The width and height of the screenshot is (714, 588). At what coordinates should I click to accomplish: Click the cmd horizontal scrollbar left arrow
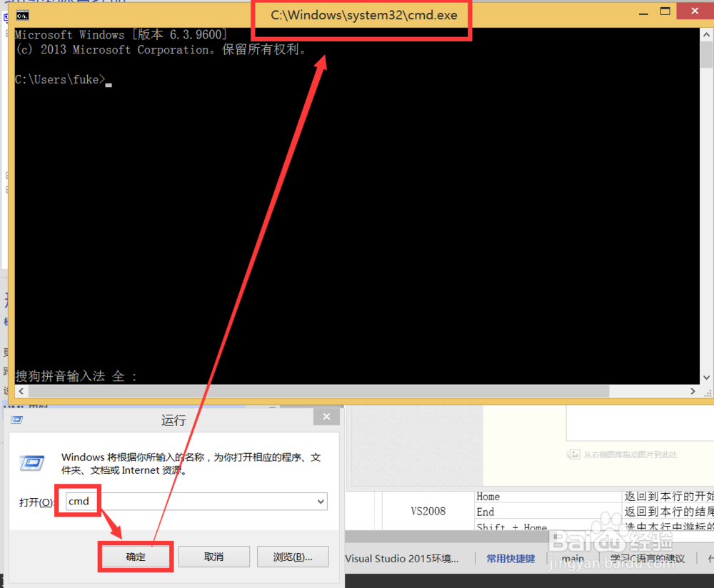[x=21, y=391]
